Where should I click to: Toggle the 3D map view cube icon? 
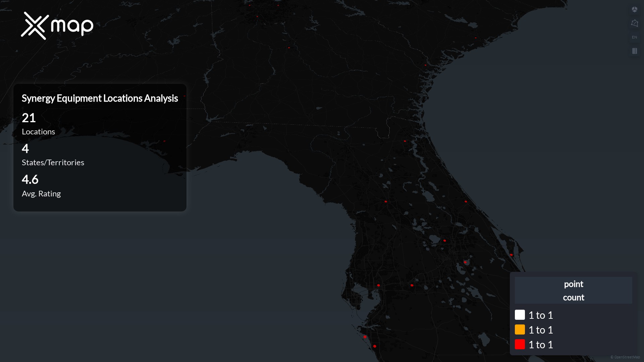tap(634, 9)
